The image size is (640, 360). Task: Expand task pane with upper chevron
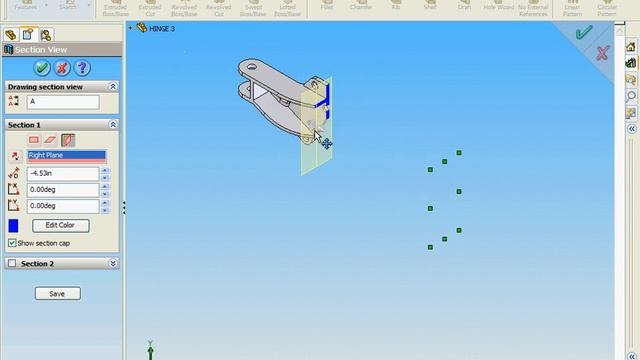click(x=631, y=129)
